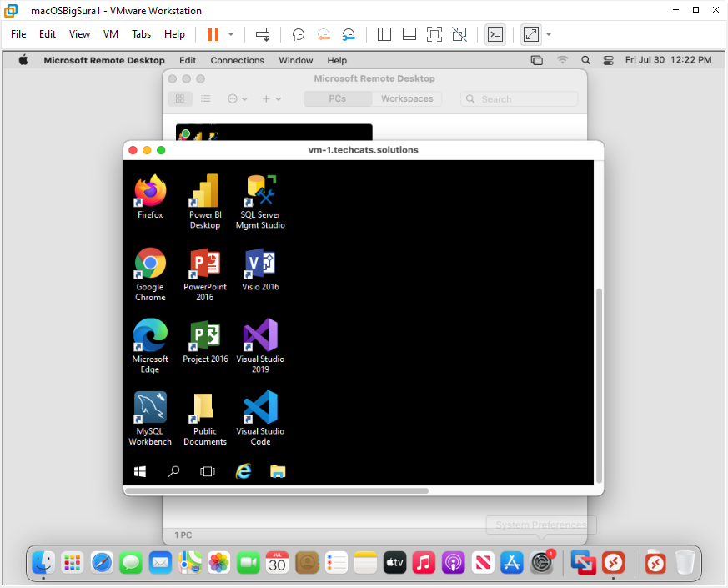728x588 pixels.
Task: Take a VMware snapshot
Action: click(x=298, y=34)
